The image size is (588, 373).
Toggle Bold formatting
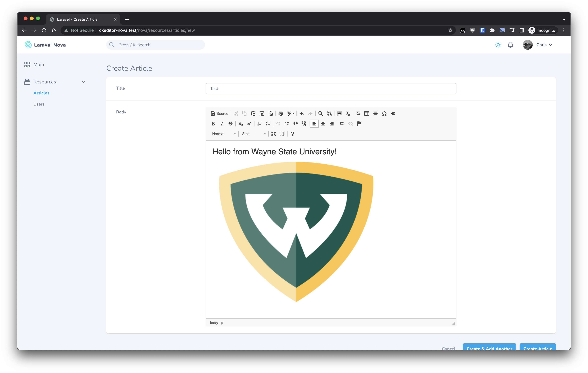click(x=213, y=124)
